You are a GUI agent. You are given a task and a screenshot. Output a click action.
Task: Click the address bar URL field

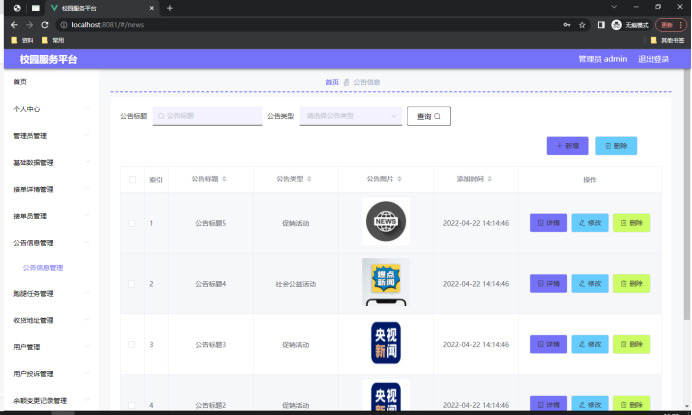coord(309,25)
